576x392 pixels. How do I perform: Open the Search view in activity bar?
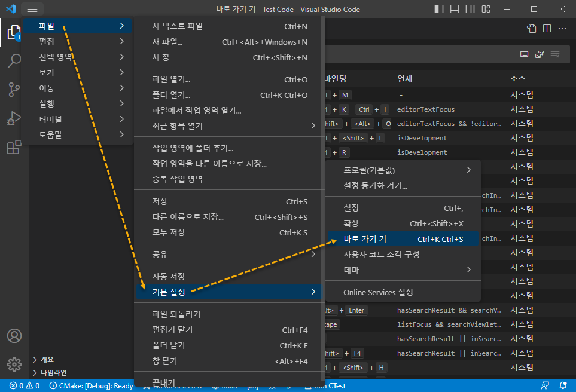pos(14,60)
